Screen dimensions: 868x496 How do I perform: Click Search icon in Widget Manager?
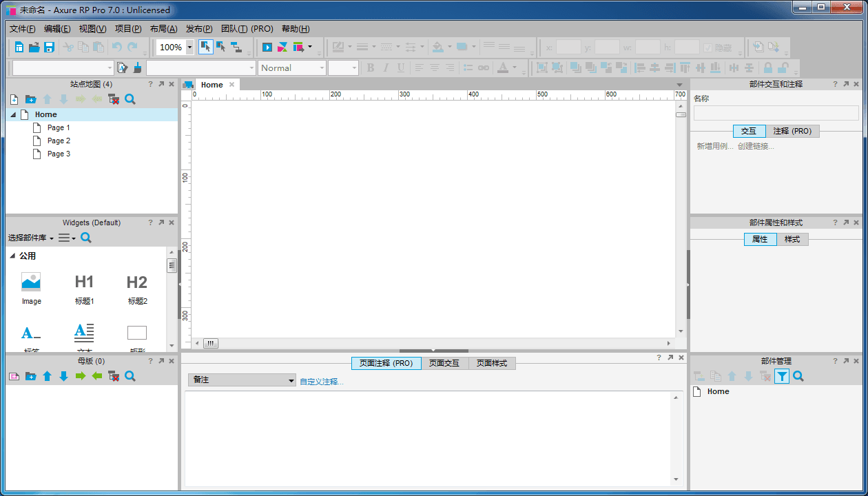tap(798, 376)
